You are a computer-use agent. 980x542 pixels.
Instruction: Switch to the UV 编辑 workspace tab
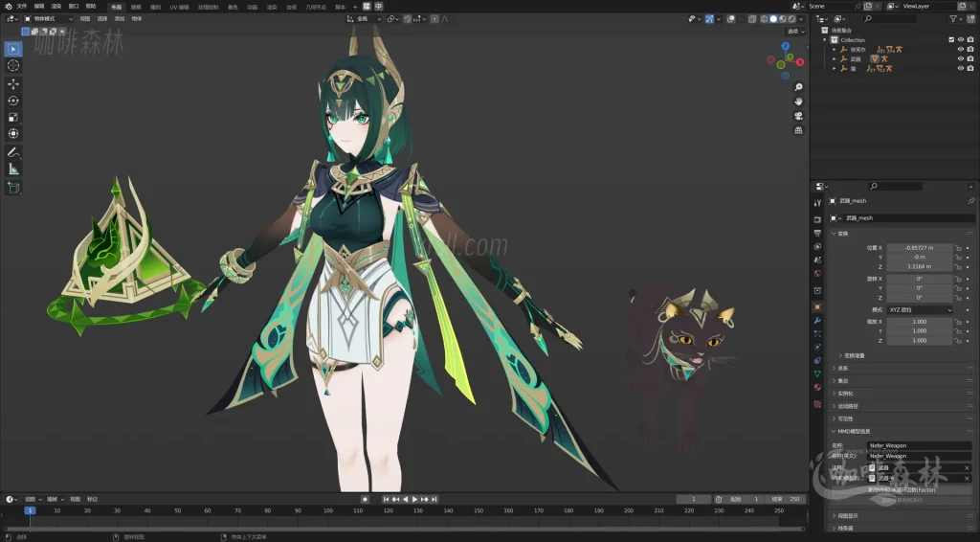tap(179, 7)
